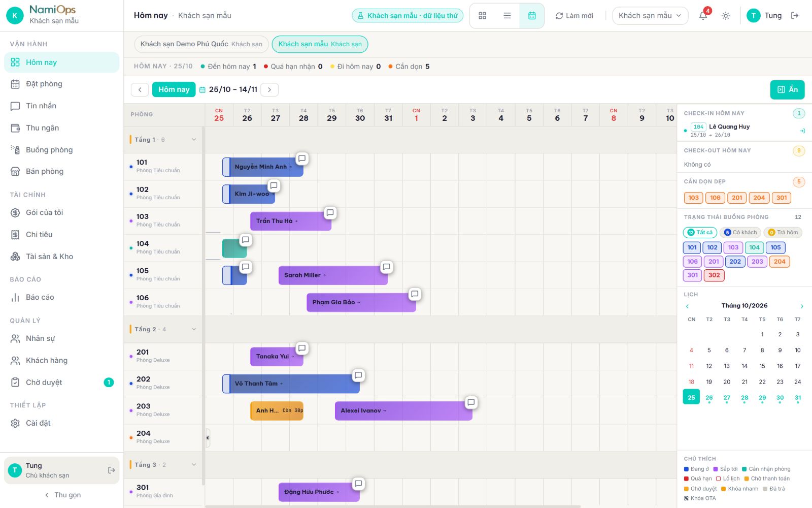
Task: Open Buồng phòng in sidebar
Action: pyautogui.click(x=61, y=150)
